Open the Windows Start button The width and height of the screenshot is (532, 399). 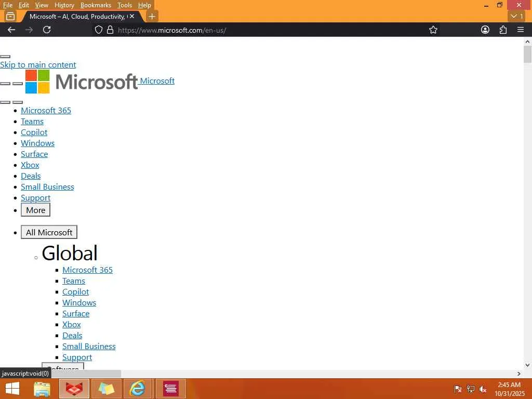tap(12, 389)
